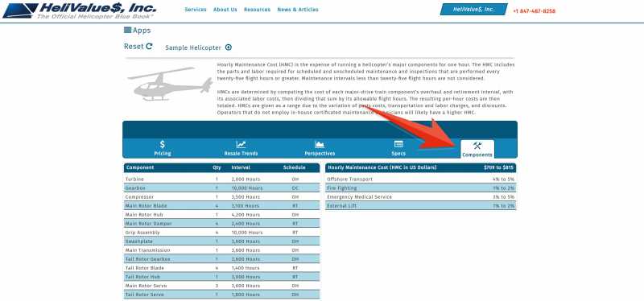
Task: Click the Reset refresh icon
Action: (149, 47)
